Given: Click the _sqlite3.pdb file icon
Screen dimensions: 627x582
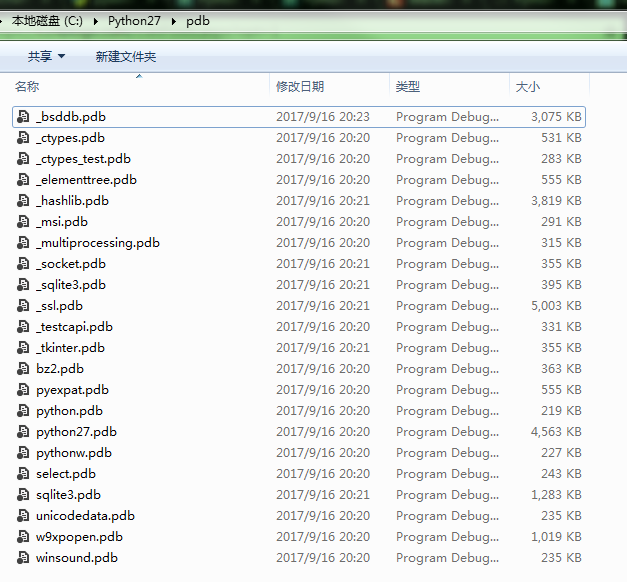Looking at the screenshot, I should 23,285.
